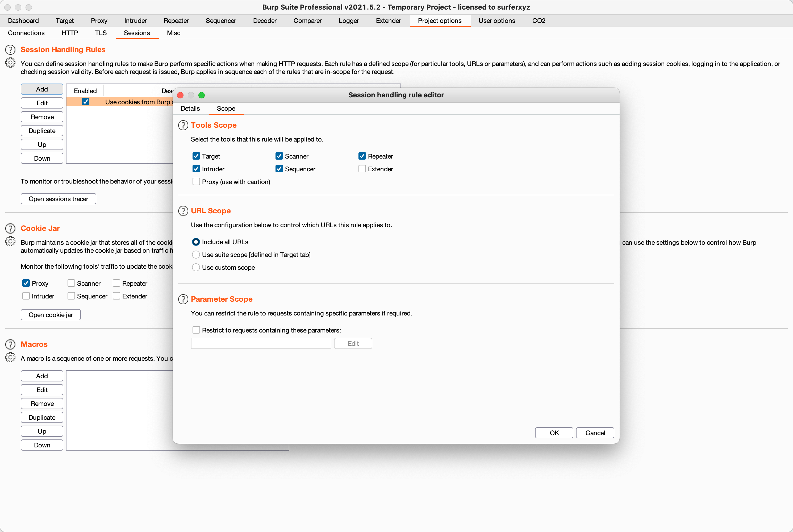Click gear icon under Macros section
Viewport: 793px width, 532px height.
tap(10, 358)
